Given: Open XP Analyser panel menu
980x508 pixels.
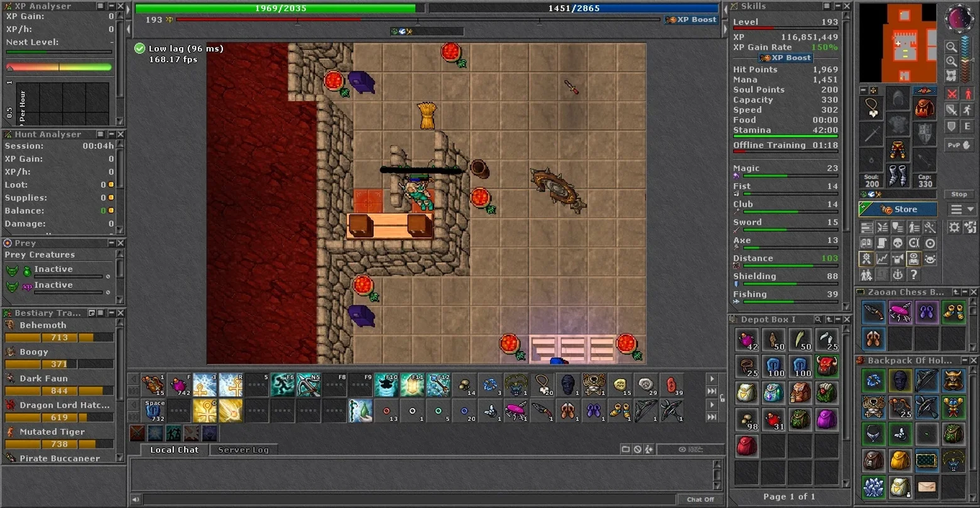Looking at the screenshot, I should click(x=101, y=6).
